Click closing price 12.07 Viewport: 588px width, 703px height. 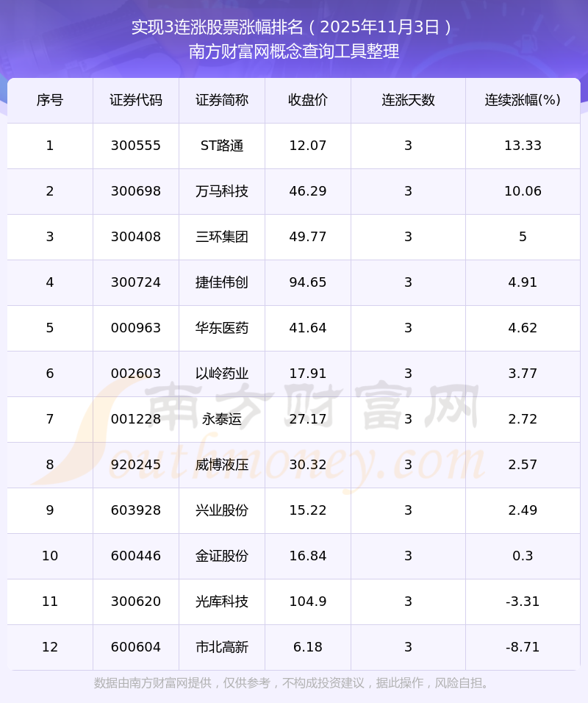coord(308,146)
